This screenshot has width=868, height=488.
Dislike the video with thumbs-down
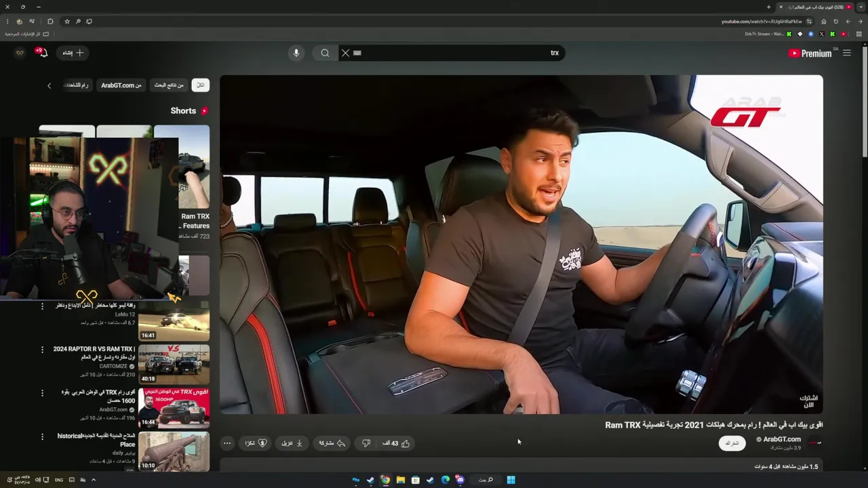366,443
